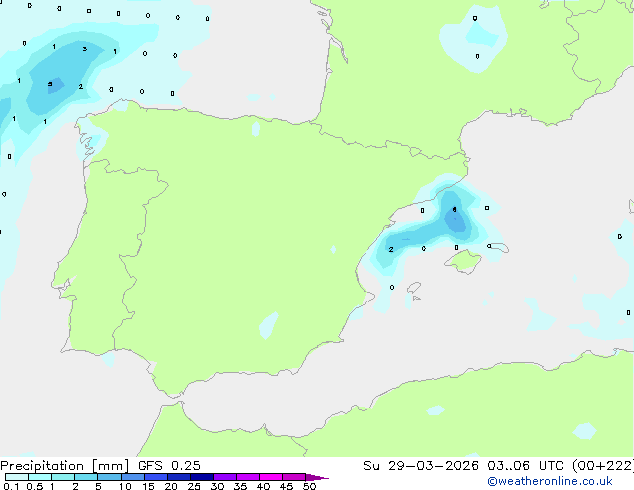This screenshot has width=634, height=490.
Task: Click the 'Precipitation [mm]' title text
Action: pyautogui.click(x=65, y=466)
